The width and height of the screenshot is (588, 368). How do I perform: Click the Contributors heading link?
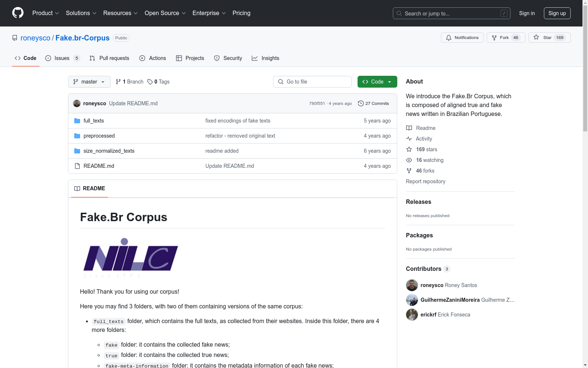(428, 269)
